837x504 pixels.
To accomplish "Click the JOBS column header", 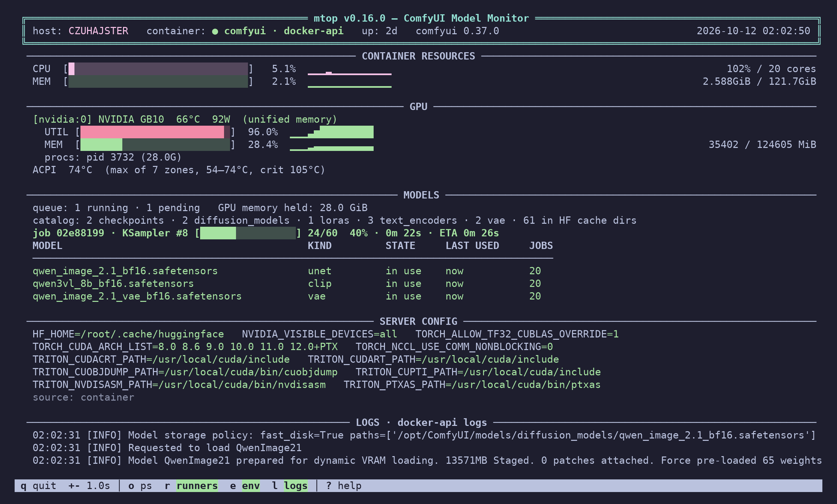I will tap(541, 246).
